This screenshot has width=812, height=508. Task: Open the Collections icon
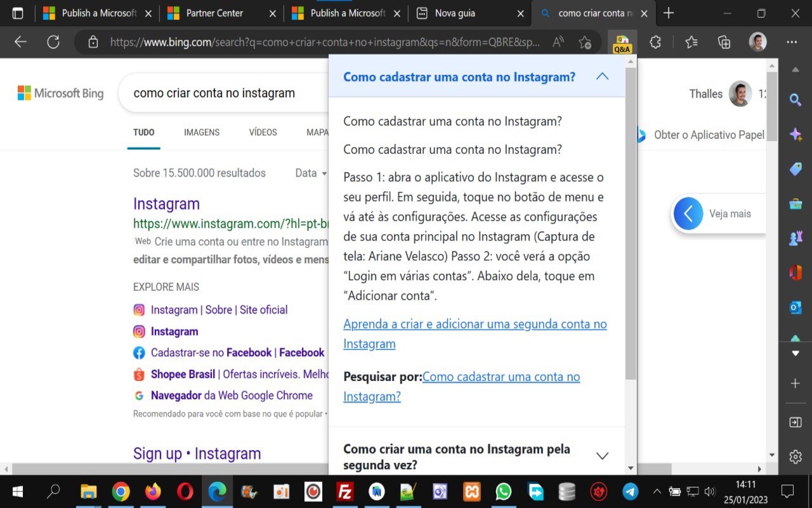724,42
